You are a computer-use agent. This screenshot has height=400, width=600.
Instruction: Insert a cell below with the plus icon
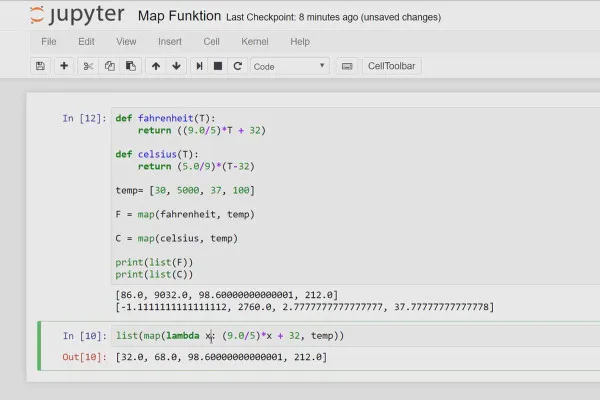click(x=64, y=66)
